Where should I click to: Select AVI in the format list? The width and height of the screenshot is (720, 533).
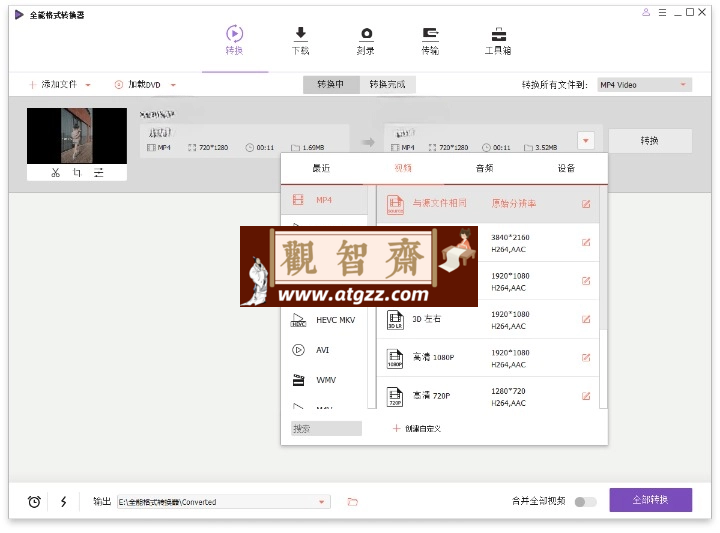324,350
